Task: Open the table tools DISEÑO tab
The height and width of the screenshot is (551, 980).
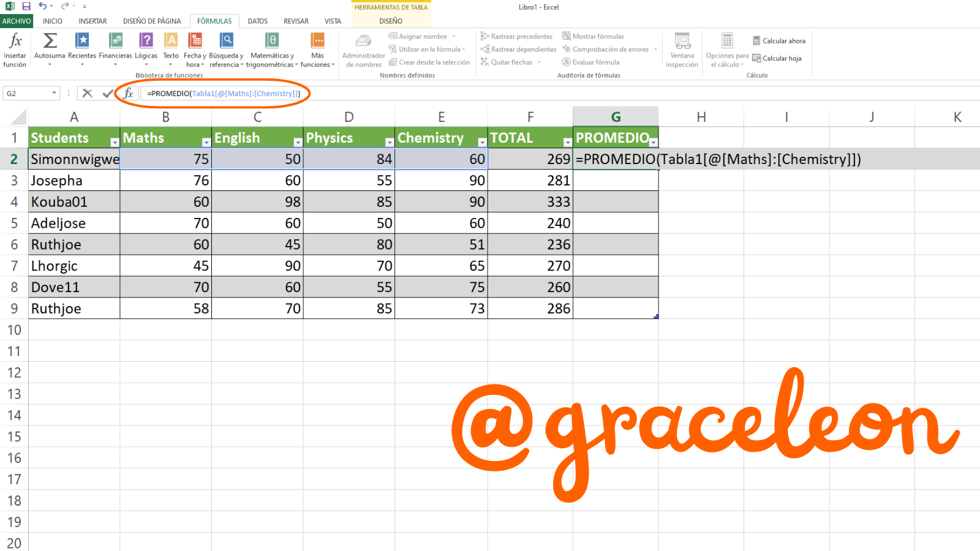Action: (x=391, y=21)
